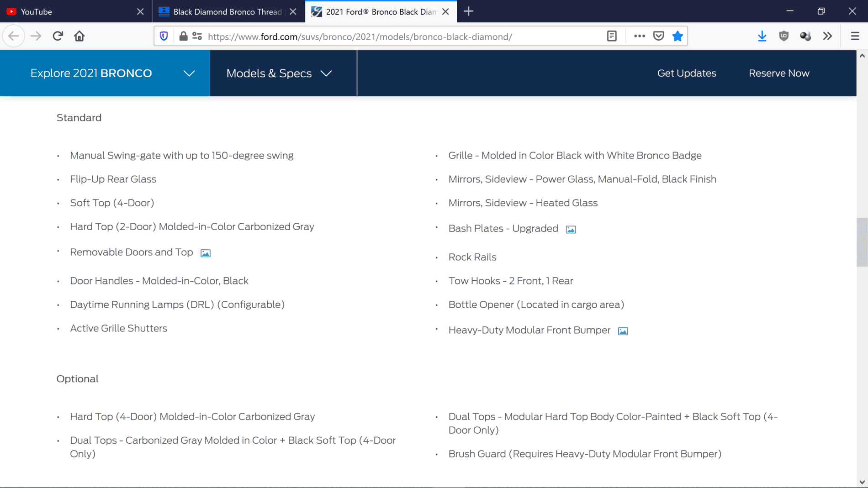This screenshot has height=488, width=868.
Task: Click 'Bash Plates - Upgraded' text
Action: pos(503,229)
